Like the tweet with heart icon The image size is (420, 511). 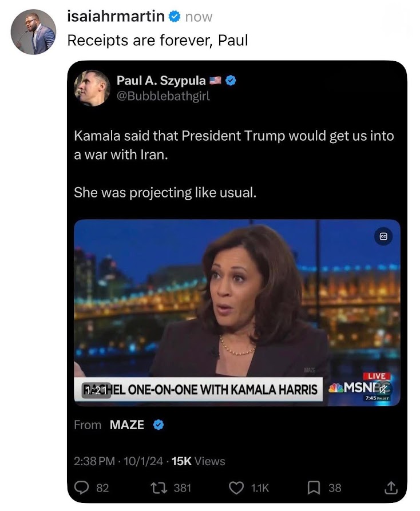click(x=236, y=488)
